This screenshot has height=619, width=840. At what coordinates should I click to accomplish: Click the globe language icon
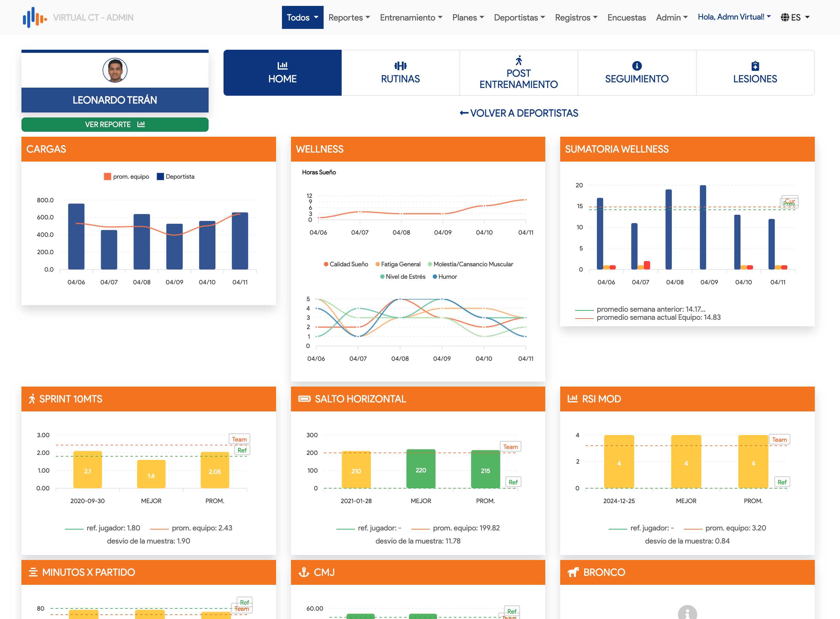pyautogui.click(x=785, y=17)
